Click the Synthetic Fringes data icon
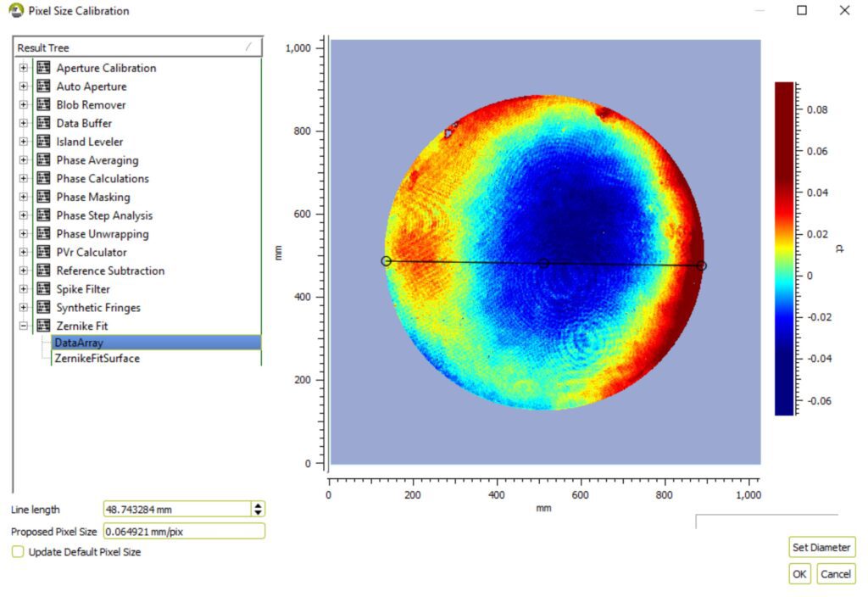 [43, 307]
